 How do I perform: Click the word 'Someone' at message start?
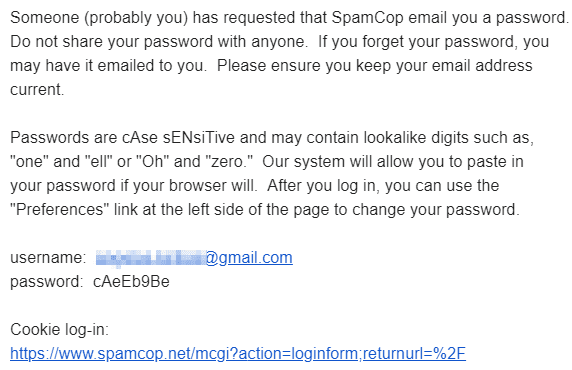point(45,18)
